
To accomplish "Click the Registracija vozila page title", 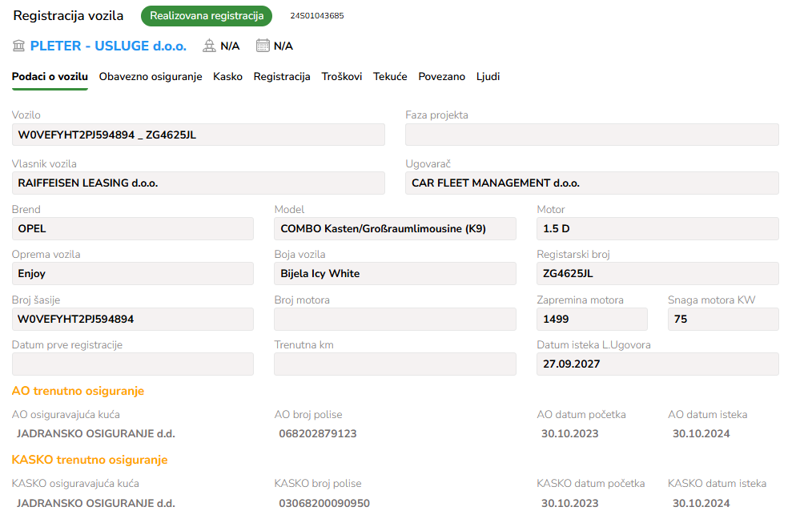I will pyautogui.click(x=68, y=15).
